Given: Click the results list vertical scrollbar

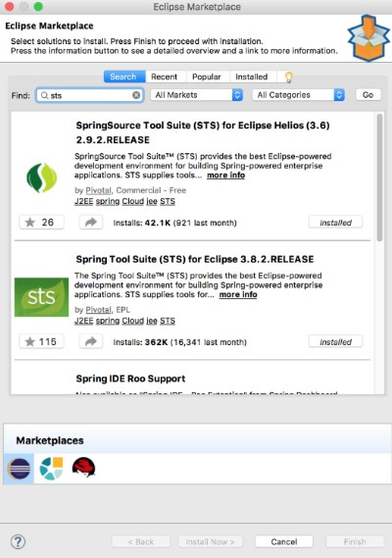Looking at the screenshot, I should (x=379, y=178).
